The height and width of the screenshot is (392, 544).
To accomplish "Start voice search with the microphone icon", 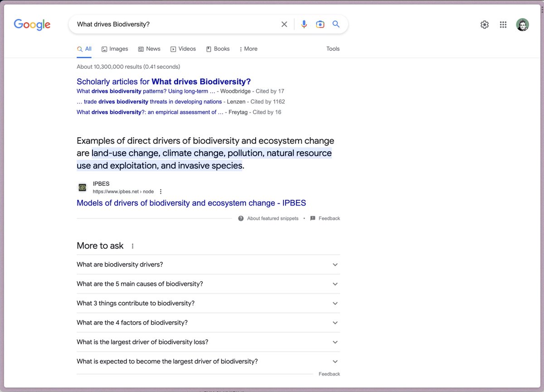I will pyautogui.click(x=304, y=24).
